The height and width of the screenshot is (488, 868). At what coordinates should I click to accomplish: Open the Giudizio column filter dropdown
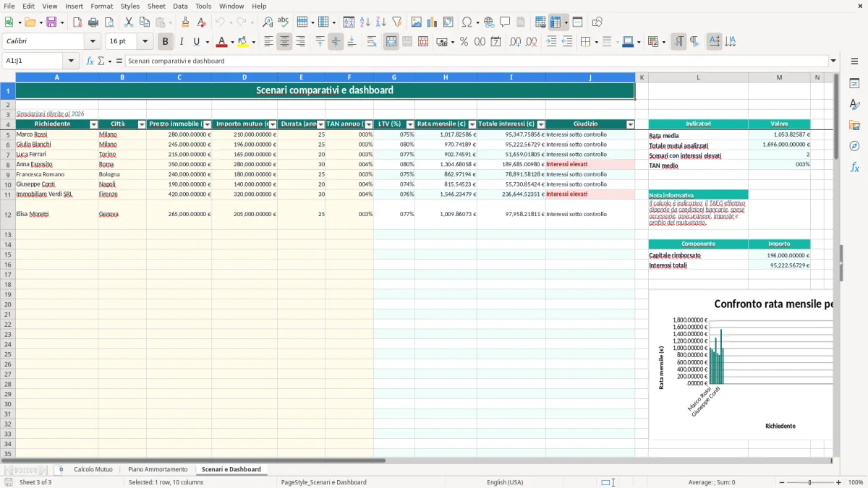[630, 124]
